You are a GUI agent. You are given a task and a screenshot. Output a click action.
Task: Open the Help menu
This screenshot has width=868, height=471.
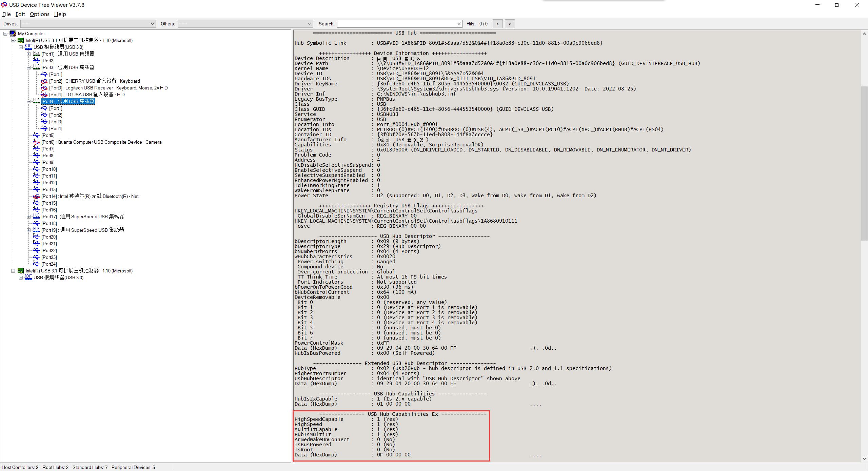coord(60,14)
